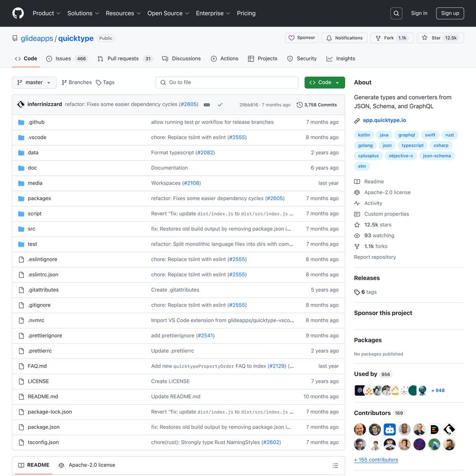Expand the Product menu
The width and height of the screenshot is (476, 476).
(x=47, y=13)
